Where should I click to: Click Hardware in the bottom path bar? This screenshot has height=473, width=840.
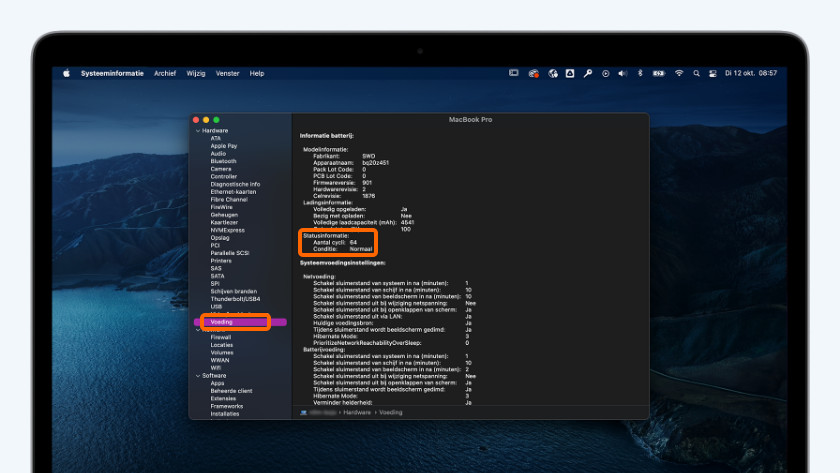(x=357, y=412)
